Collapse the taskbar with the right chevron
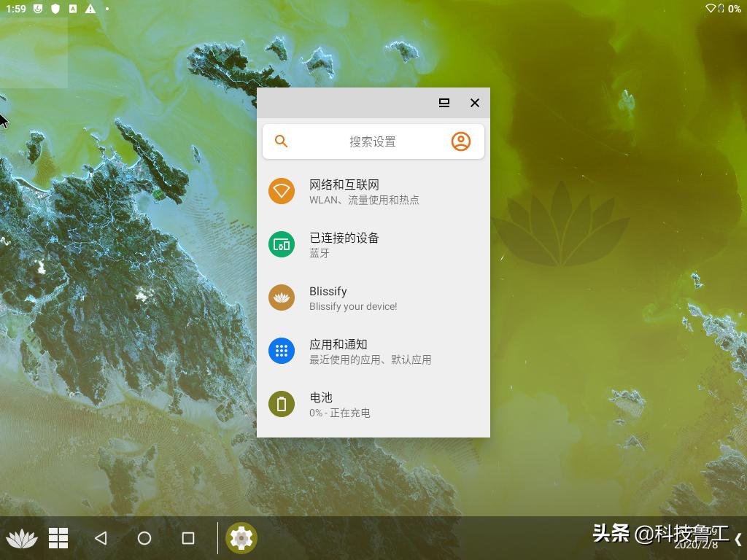Viewport: 747px width, 560px height. click(740, 538)
